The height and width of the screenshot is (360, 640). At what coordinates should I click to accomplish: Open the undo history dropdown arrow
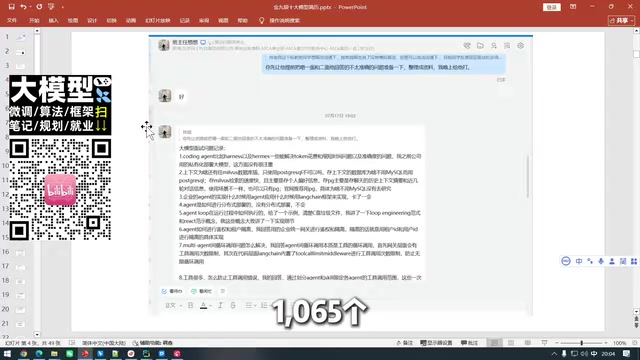coord(30,7)
